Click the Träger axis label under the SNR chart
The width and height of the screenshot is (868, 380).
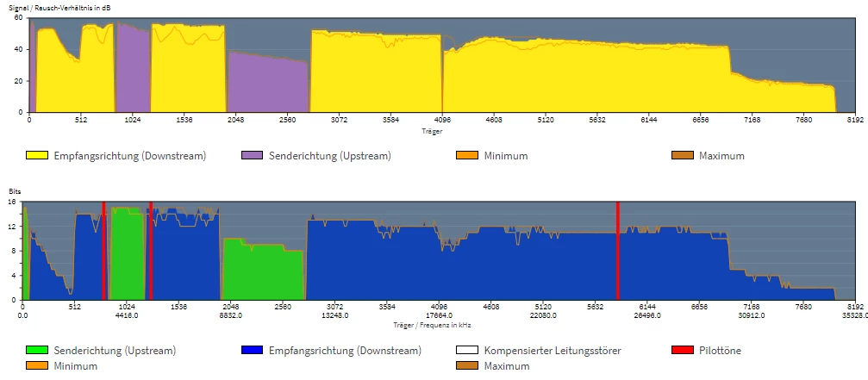point(429,131)
